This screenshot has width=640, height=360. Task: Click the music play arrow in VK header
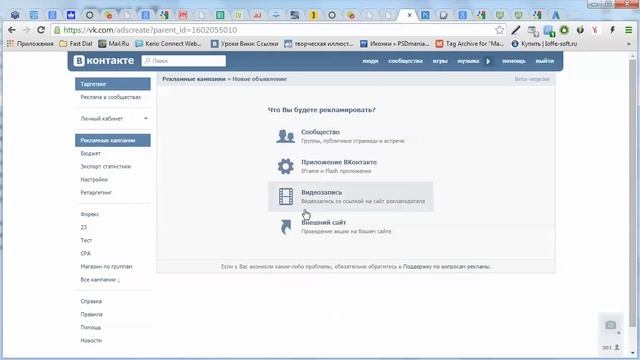pos(488,61)
